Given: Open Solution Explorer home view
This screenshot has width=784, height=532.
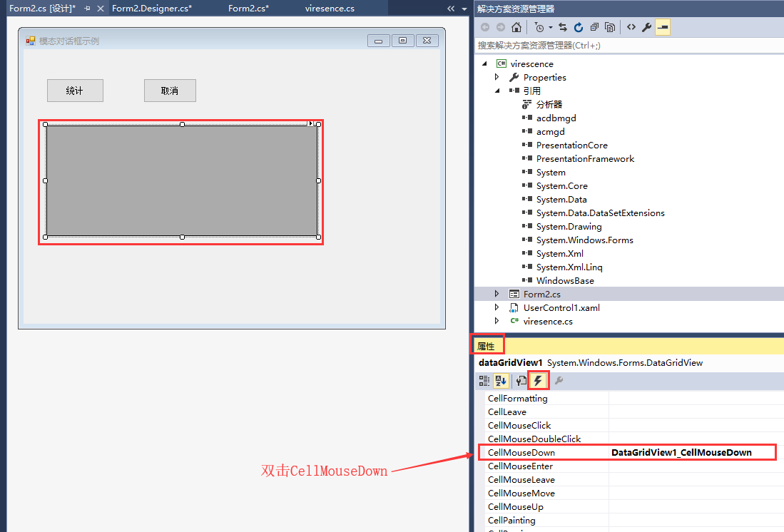Looking at the screenshot, I should click(x=516, y=26).
